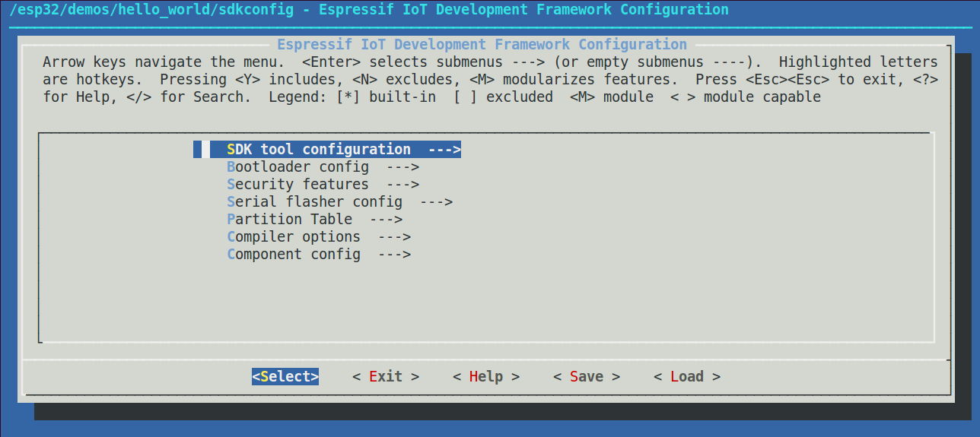Open Help from the bottom bar
This screenshot has height=437, width=980.
click(x=486, y=376)
